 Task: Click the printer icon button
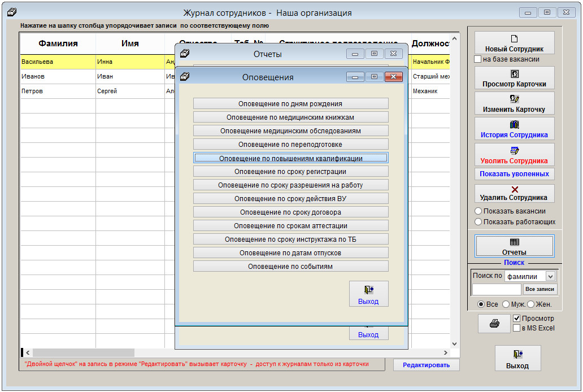click(x=494, y=324)
